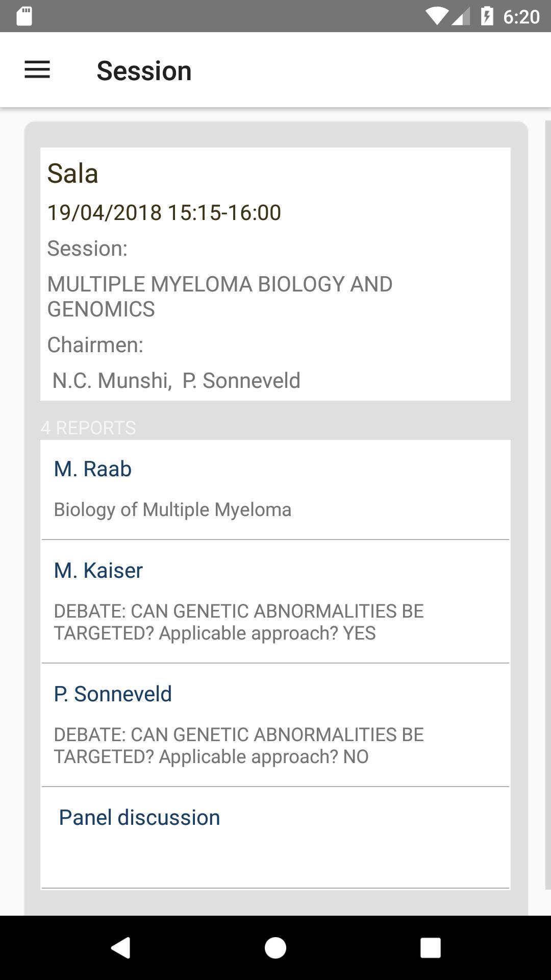Viewport: 551px width, 980px height.
Task: Tap the Android home button
Action: (x=275, y=948)
